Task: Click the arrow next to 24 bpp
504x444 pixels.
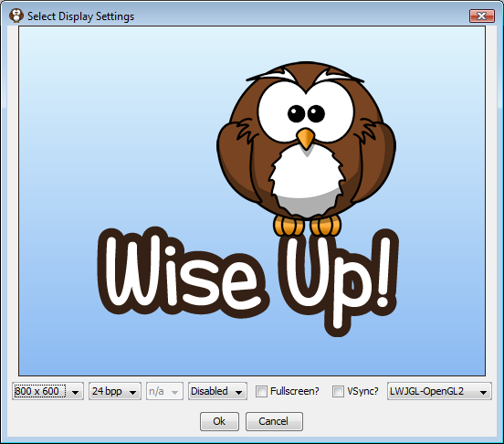Action: coord(132,392)
